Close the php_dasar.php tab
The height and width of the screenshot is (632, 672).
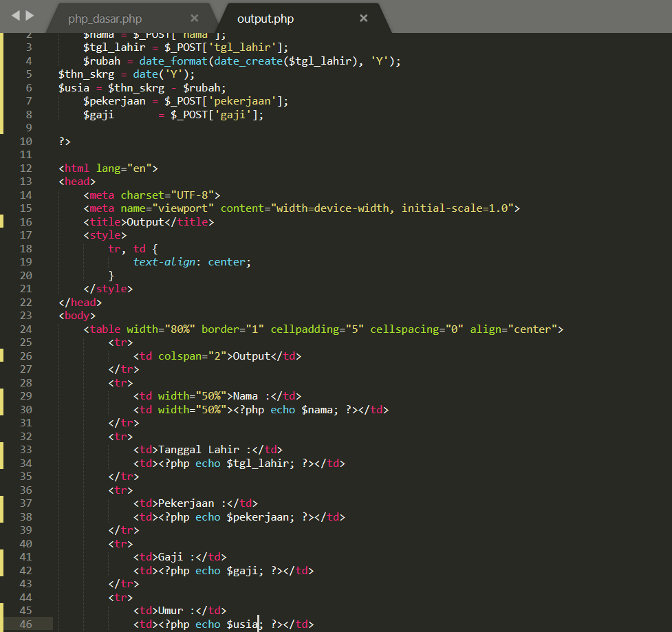click(x=195, y=18)
